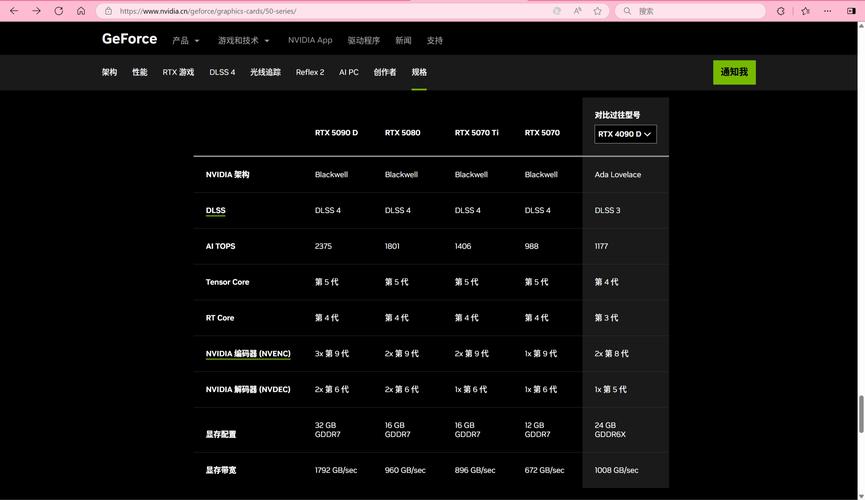The height and width of the screenshot is (500, 865).
Task: Open the favorites list in toolbar
Action: [x=805, y=11]
